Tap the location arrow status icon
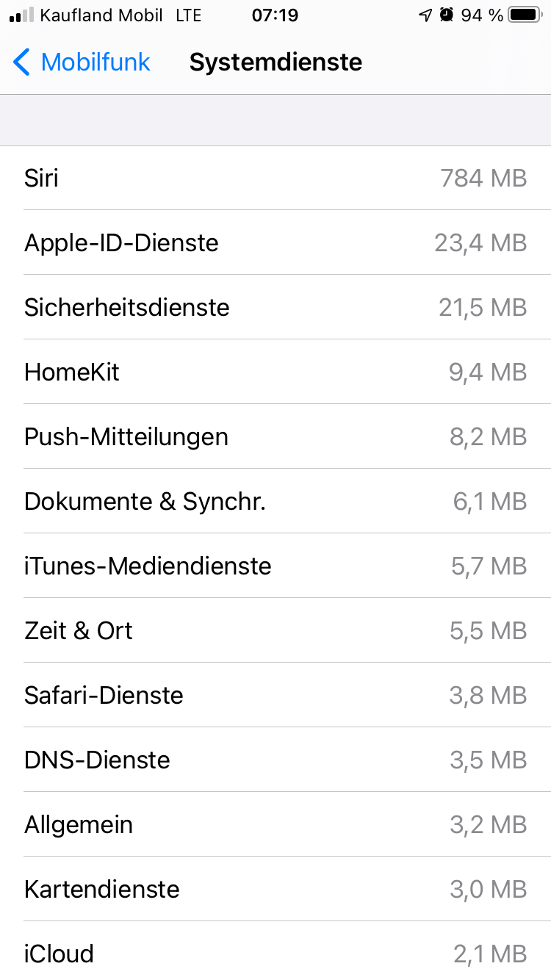 point(425,15)
